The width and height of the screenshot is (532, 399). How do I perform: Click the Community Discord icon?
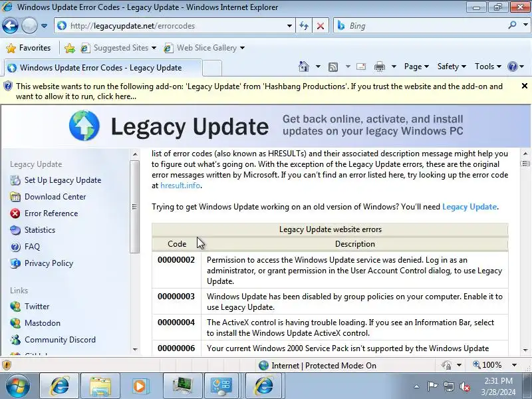pos(15,340)
